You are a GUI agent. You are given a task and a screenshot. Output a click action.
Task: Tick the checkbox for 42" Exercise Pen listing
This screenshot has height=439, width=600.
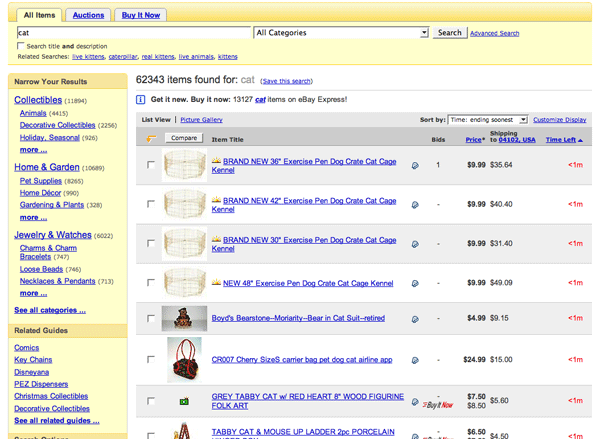coord(151,204)
